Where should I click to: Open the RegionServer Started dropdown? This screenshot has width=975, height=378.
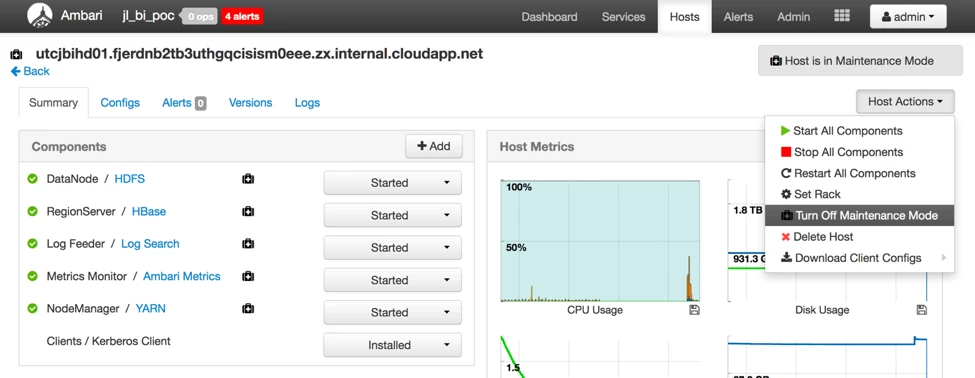392,215
